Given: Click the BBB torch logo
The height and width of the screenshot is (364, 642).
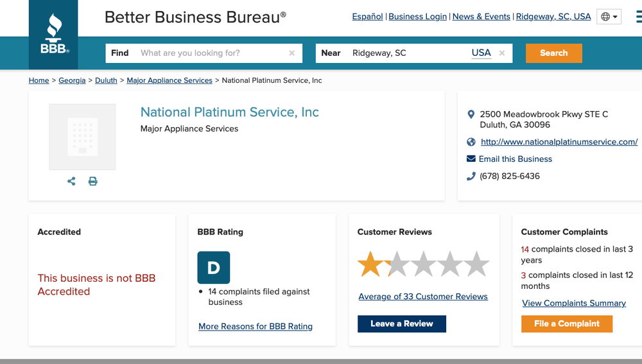Looking at the screenshot, I should point(54,34).
